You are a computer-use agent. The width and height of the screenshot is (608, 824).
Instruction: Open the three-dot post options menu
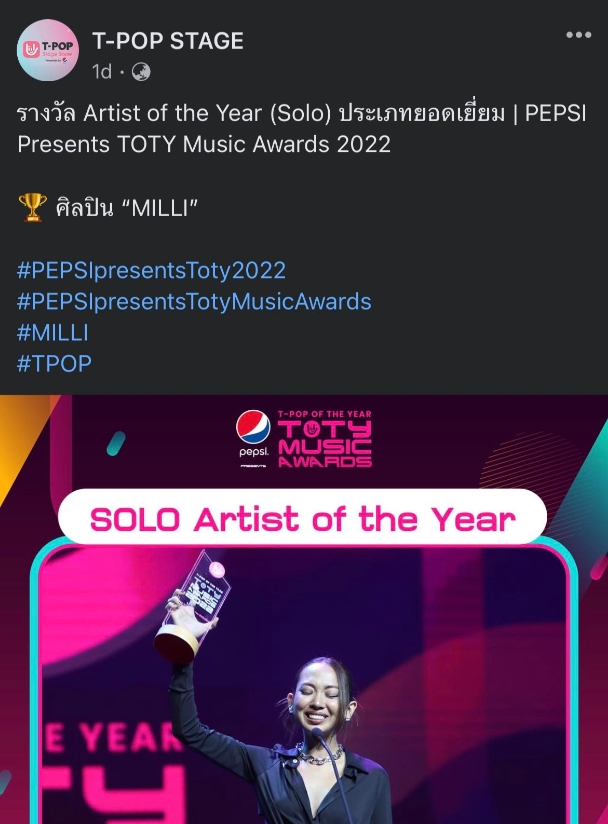pos(579,35)
